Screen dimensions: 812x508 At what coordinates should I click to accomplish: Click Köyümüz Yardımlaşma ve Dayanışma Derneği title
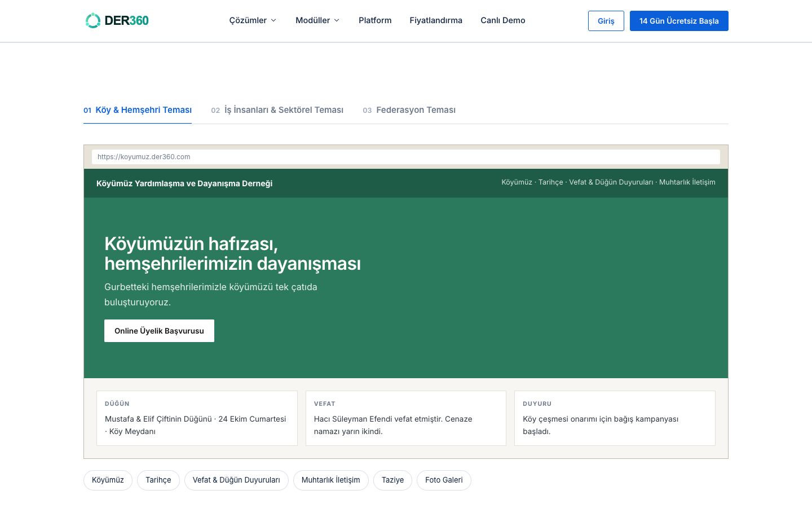tap(184, 183)
